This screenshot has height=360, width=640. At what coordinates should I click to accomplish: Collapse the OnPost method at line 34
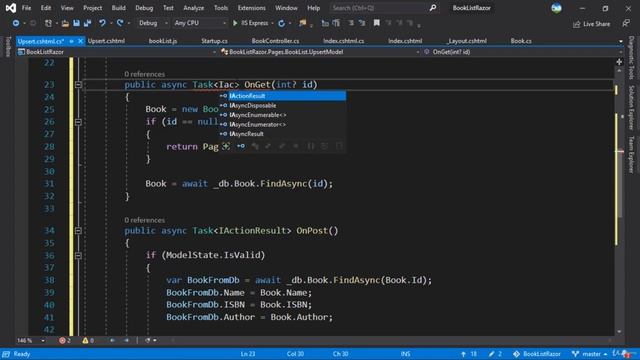(78, 231)
